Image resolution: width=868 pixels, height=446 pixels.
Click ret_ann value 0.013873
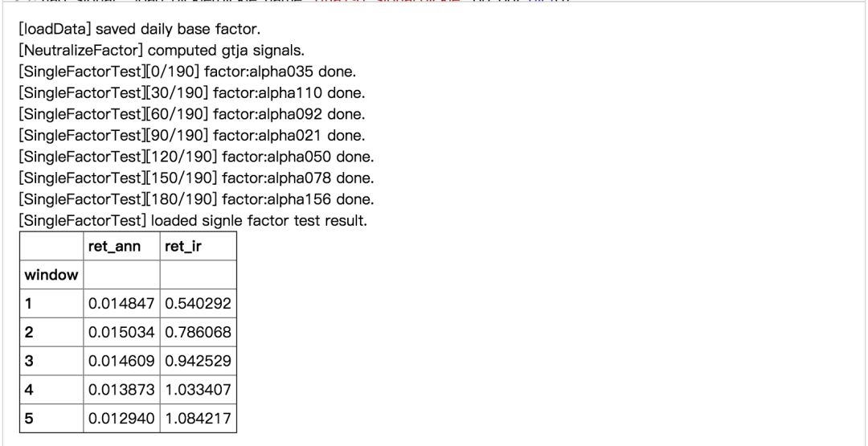click(x=121, y=390)
